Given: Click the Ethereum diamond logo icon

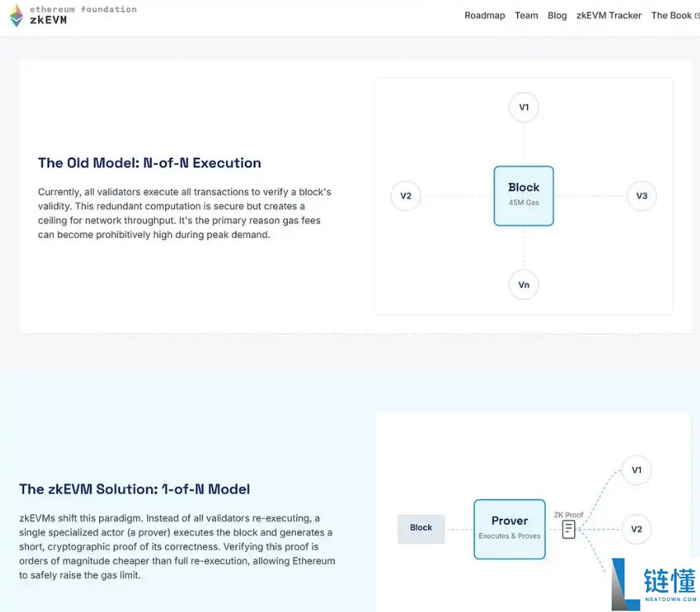Looking at the screenshot, I should 16,16.
